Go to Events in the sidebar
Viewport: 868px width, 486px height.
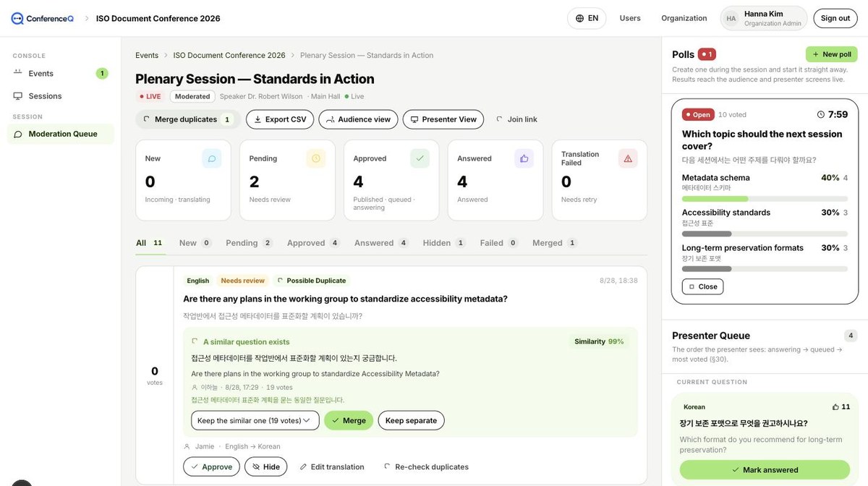(60, 73)
